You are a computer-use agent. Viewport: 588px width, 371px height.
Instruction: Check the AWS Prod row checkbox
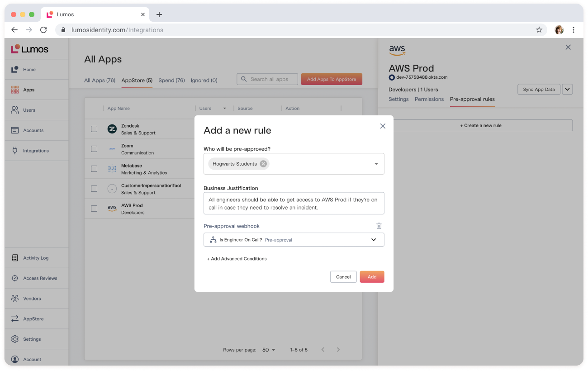[94, 209]
